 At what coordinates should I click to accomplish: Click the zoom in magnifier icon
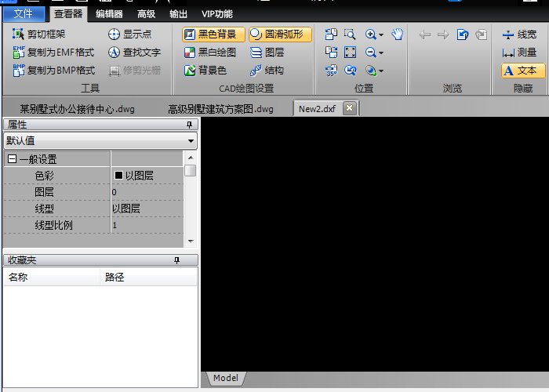click(370, 34)
